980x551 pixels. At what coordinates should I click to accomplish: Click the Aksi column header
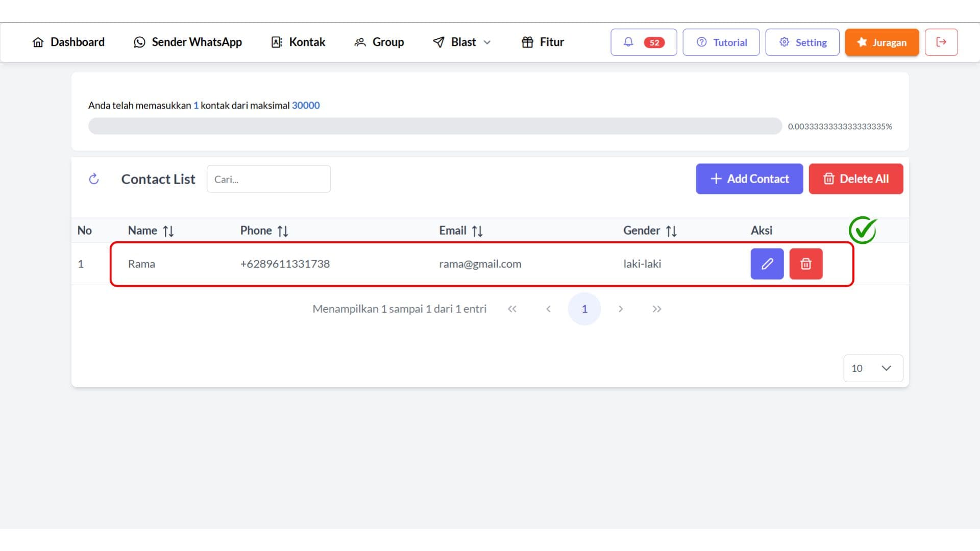(x=762, y=231)
